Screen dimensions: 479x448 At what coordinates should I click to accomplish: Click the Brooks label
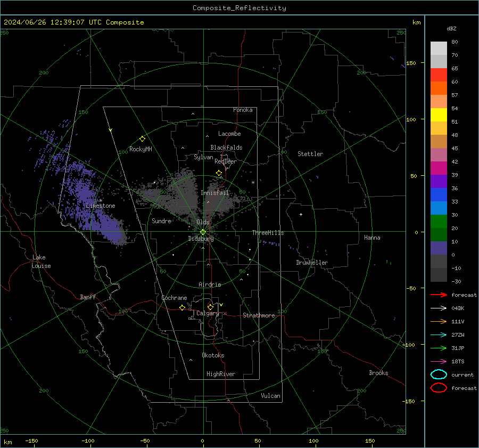tap(378, 373)
